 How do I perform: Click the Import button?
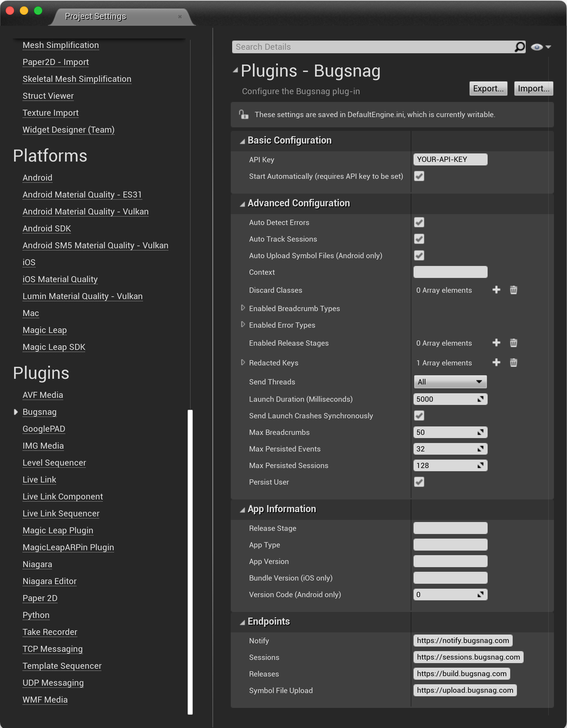coord(533,88)
